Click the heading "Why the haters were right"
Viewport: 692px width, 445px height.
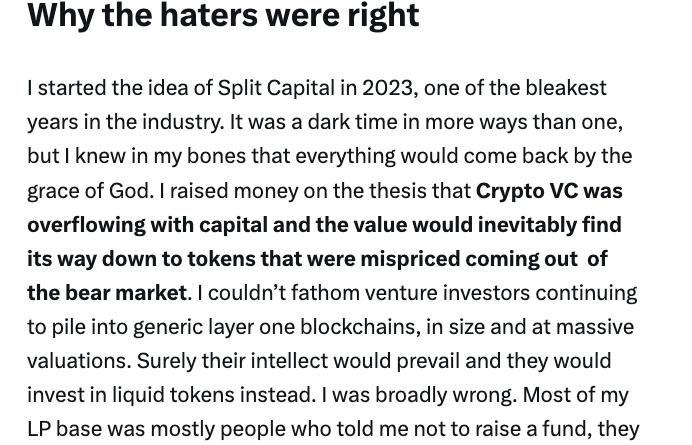click(223, 16)
